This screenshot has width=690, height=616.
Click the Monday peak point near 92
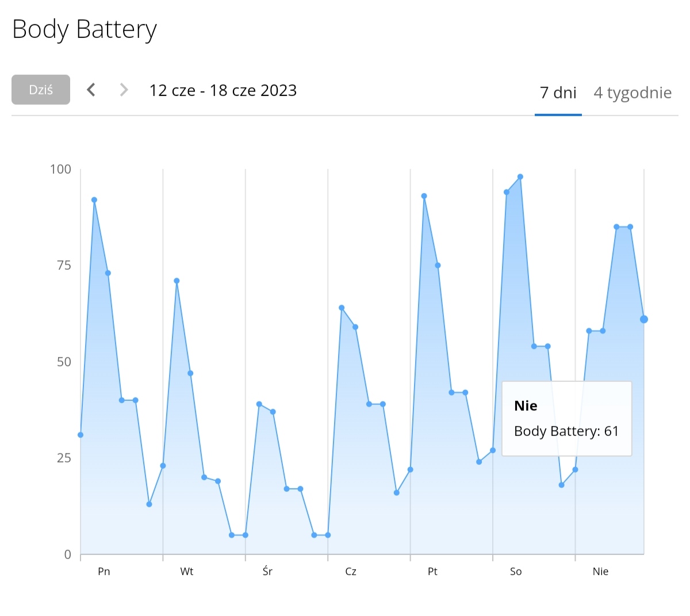pyautogui.click(x=94, y=200)
